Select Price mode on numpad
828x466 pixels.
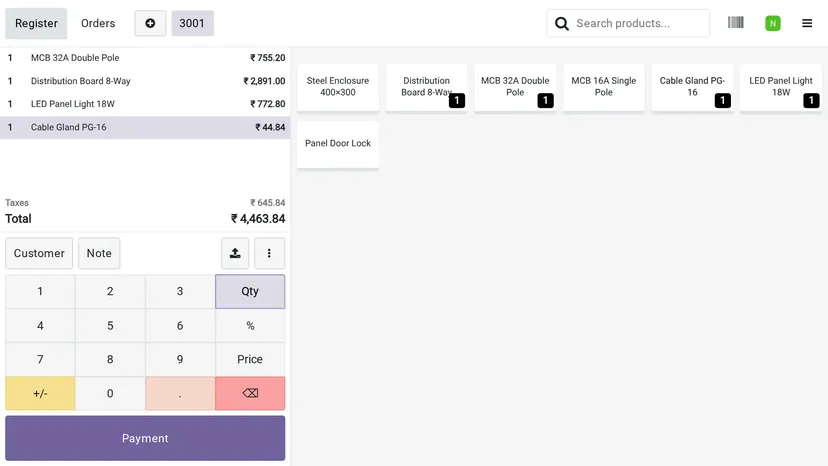pyautogui.click(x=250, y=359)
